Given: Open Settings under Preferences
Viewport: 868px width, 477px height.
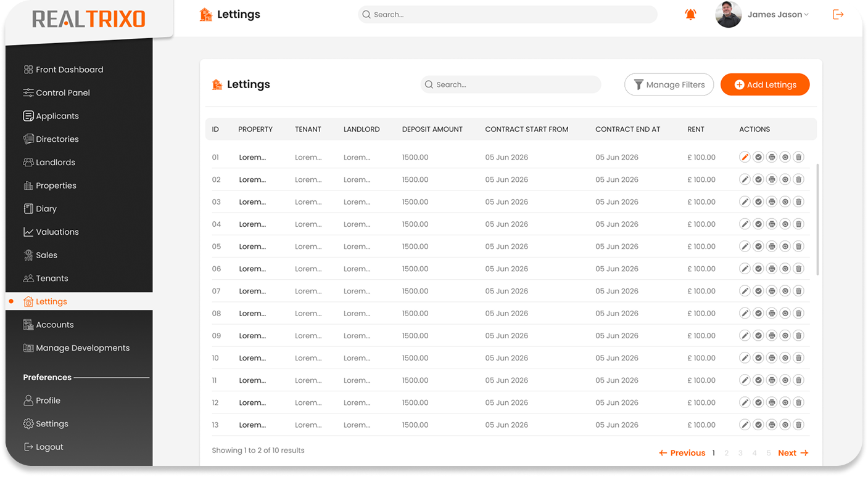Looking at the screenshot, I should pos(46,424).
